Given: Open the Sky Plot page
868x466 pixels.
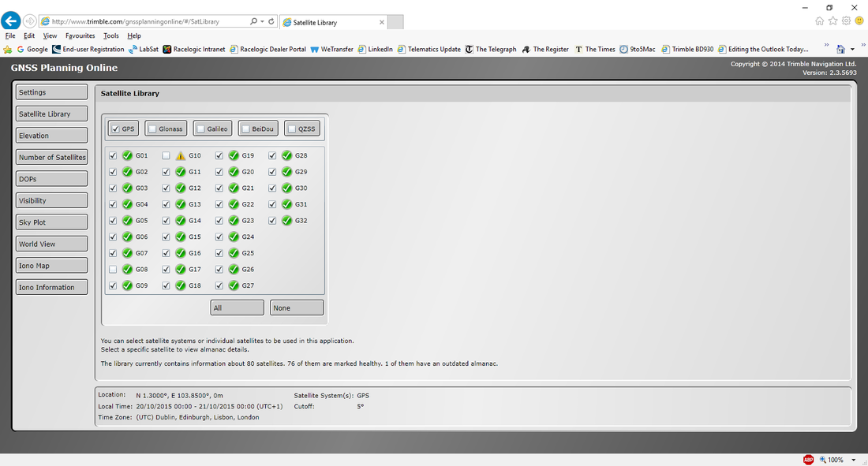Looking at the screenshot, I should point(51,222).
